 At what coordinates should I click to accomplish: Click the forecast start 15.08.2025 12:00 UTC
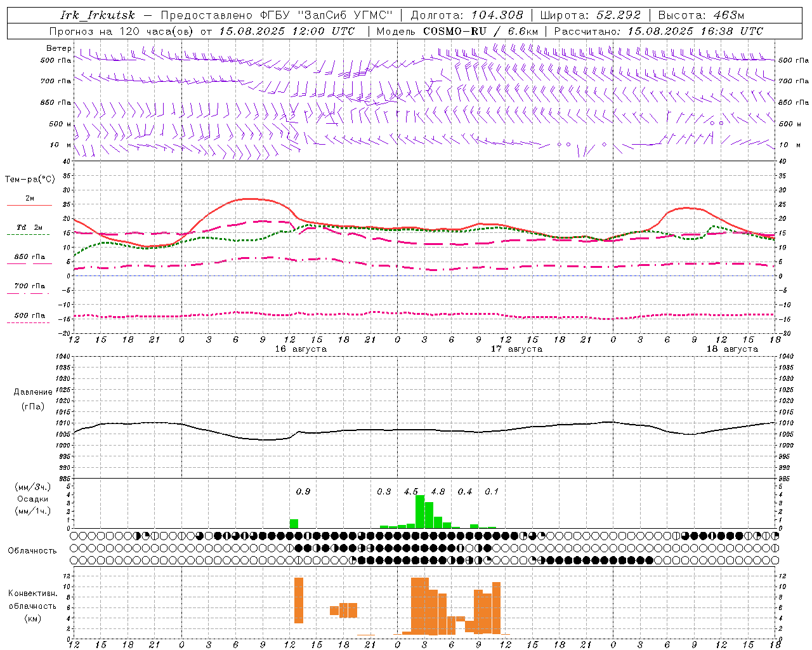[286, 31]
